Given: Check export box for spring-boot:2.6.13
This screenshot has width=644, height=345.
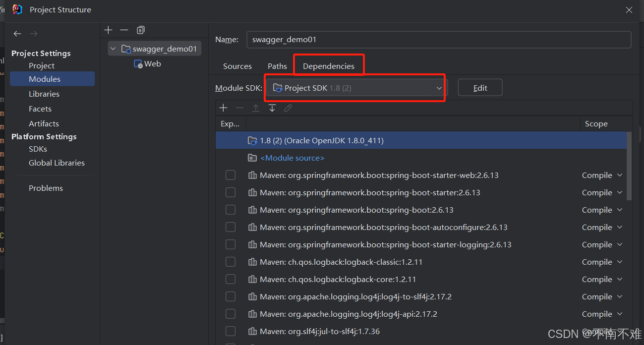Looking at the screenshot, I should (231, 210).
